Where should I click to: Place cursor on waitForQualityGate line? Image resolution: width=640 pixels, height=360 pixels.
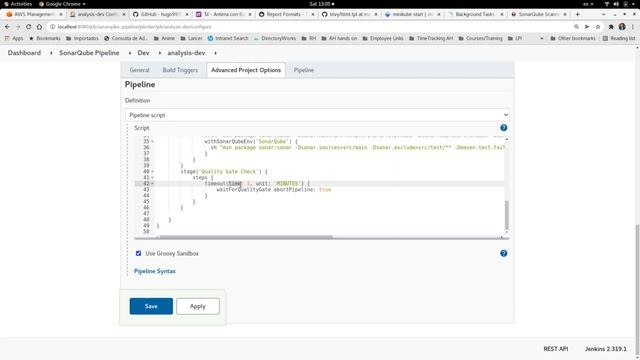click(x=273, y=190)
